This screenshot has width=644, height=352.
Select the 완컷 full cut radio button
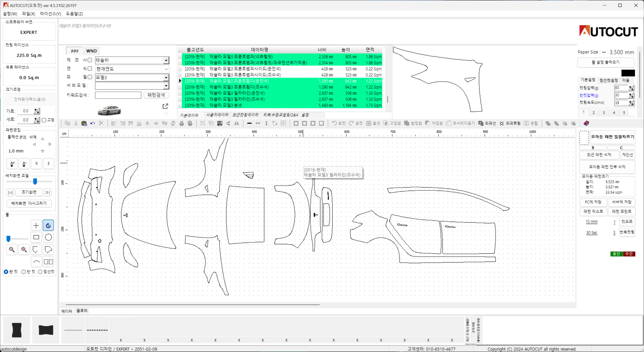pos(6,272)
